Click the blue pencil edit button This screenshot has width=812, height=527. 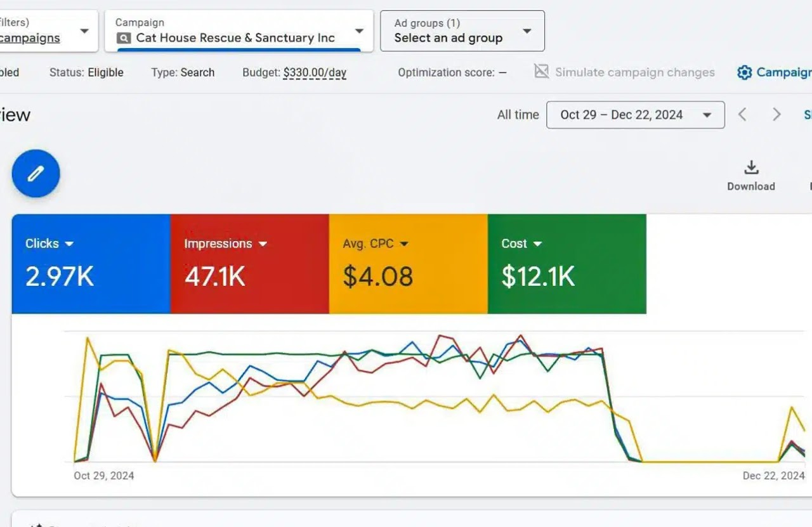point(36,173)
